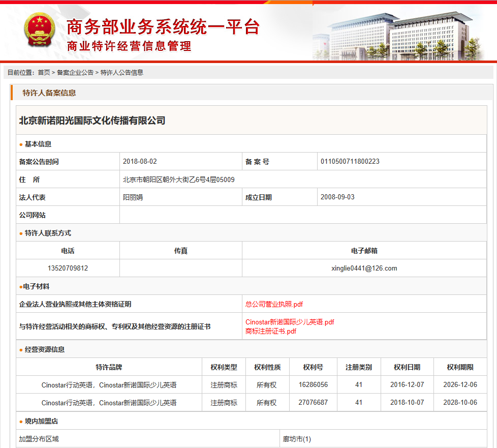The width and height of the screenshot is (497, 448).
Task: Select phone number 13520709812
Action: pos(68,268)
